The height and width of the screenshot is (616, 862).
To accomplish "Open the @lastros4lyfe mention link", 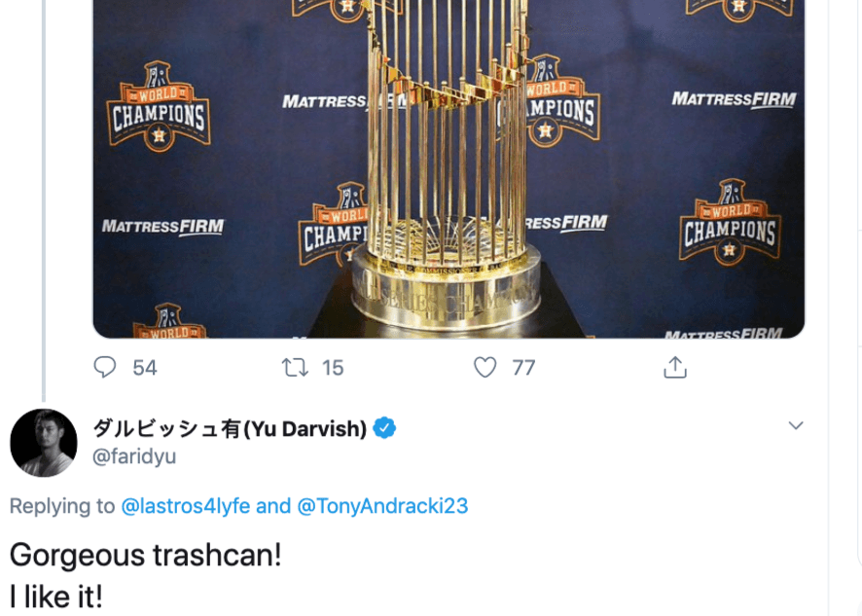I will tap(186, 506).
